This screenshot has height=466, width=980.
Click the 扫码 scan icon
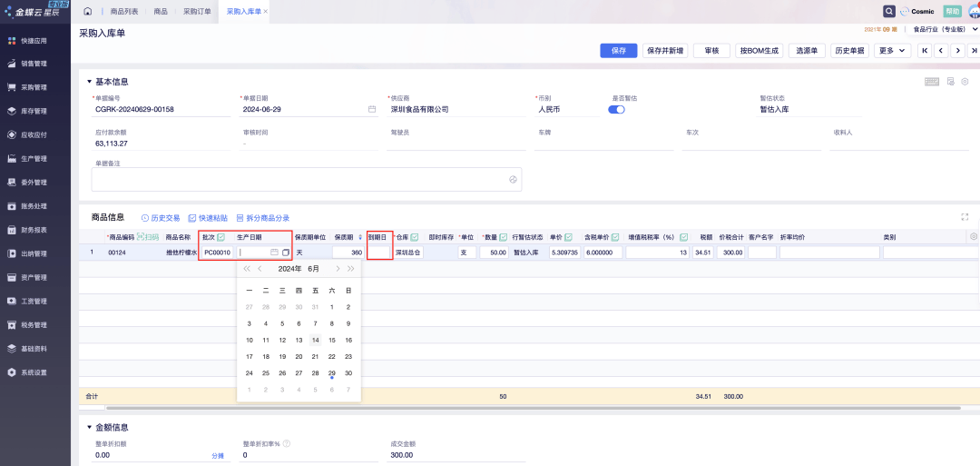[148, 237]
